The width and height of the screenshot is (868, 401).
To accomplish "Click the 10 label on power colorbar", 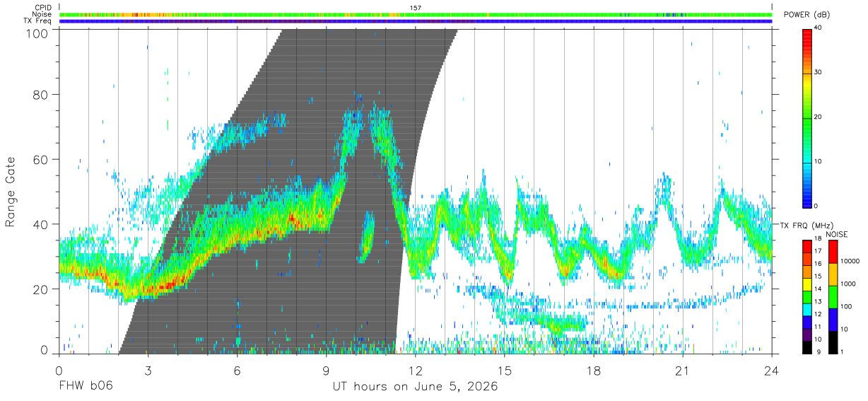I will click(819, 162).
